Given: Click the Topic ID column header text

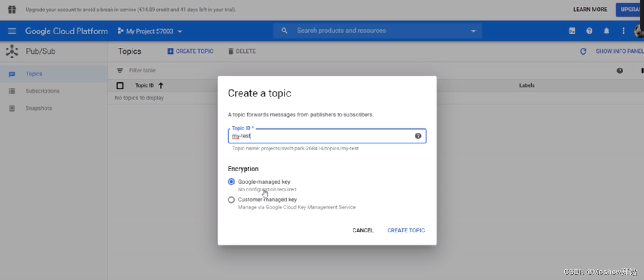Looking at the screenshot, I should coord(144,85).
